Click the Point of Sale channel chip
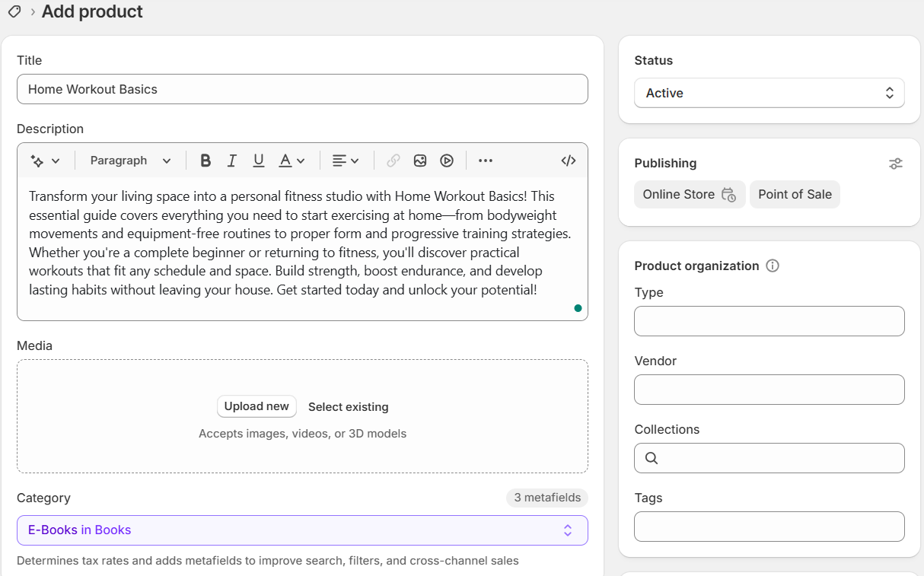924x576 pixels. [x=795, y=194]
